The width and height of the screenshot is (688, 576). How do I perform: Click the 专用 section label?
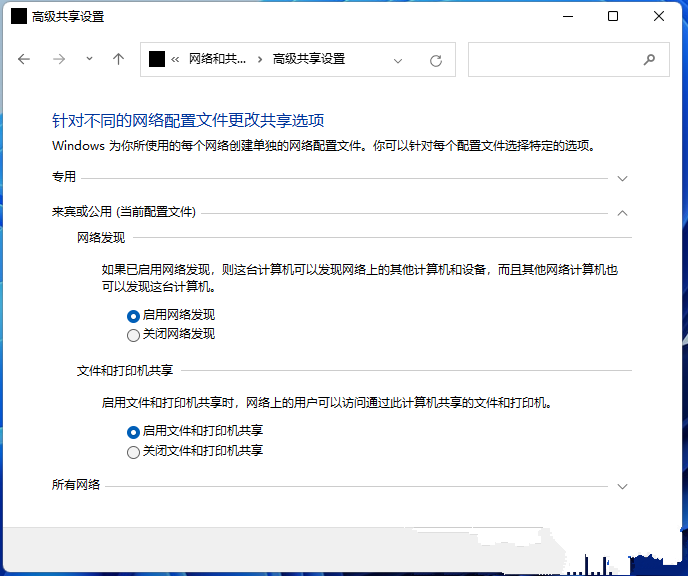click(64, 177)
